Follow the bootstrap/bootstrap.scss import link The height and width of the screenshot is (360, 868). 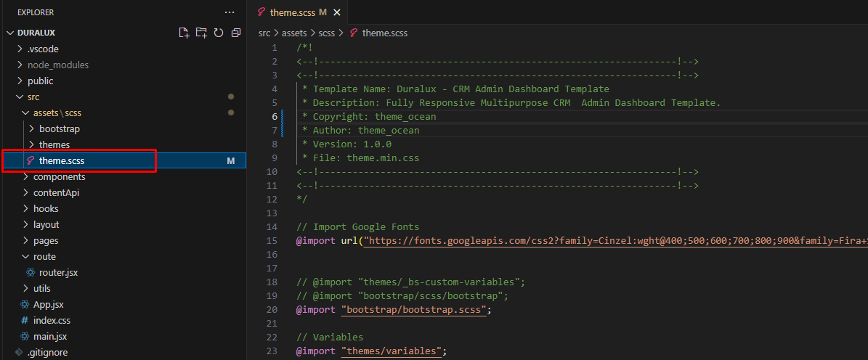(414, 310)
